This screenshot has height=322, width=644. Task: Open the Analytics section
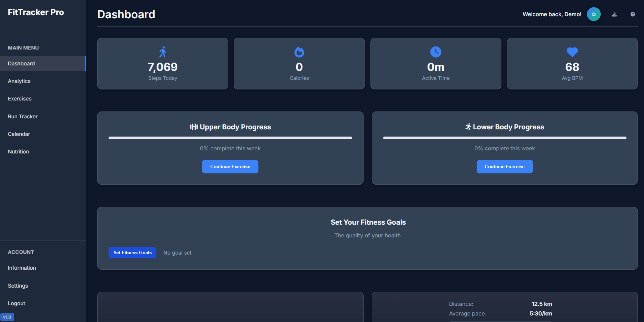(19, 81)
